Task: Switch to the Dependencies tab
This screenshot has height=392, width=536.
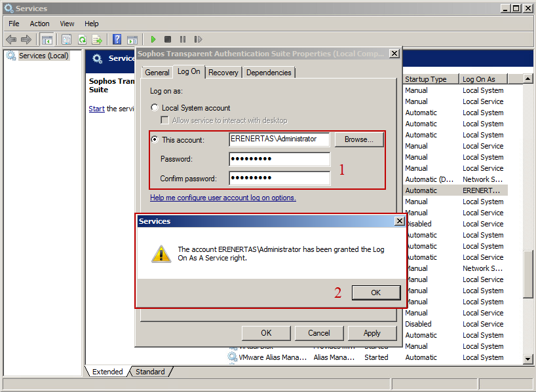Action: pyautogui.click(x=269, y=73)
